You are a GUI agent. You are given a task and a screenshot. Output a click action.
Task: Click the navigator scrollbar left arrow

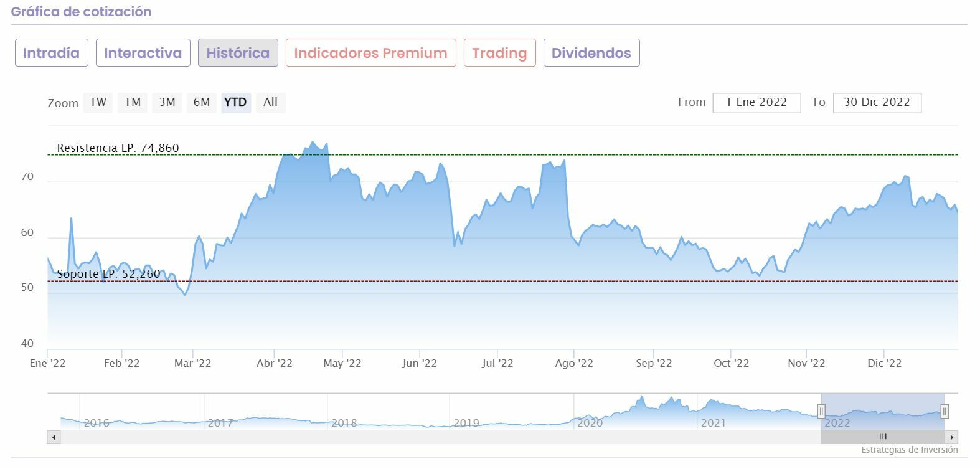click(x=54, y=437)
